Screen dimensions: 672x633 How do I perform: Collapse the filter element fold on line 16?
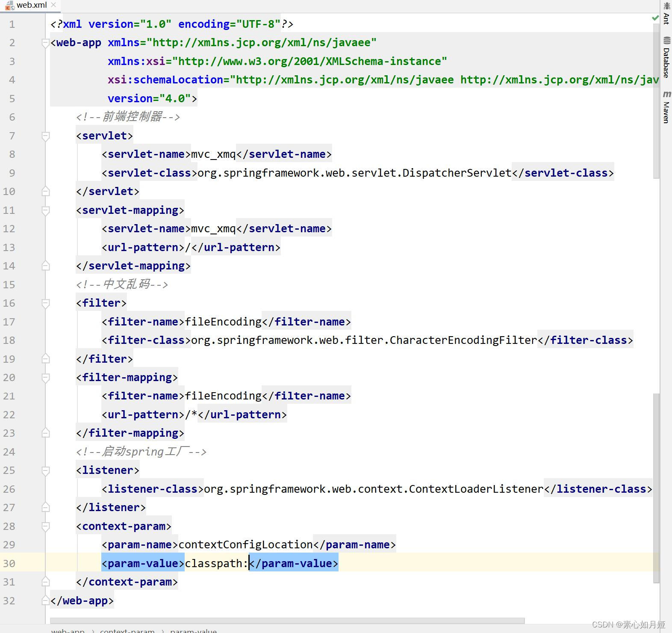pos(45,303)
